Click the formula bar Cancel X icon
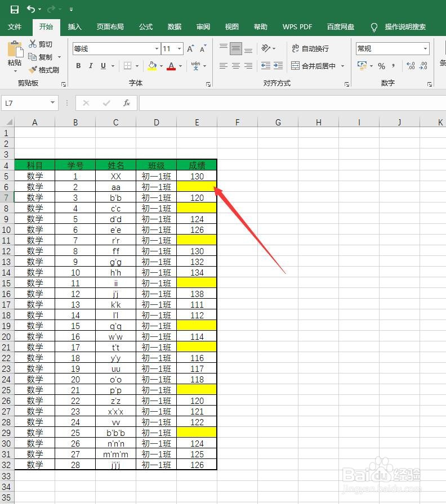The width and height of the screenshot is (446, 504). (86, 103)
